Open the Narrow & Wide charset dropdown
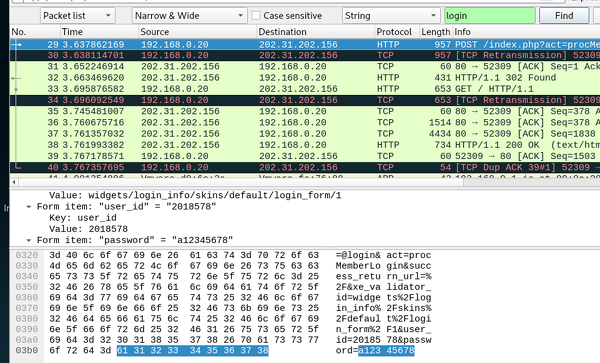Image resolution: width=600 pixels, height=363 pixels. 189,16
